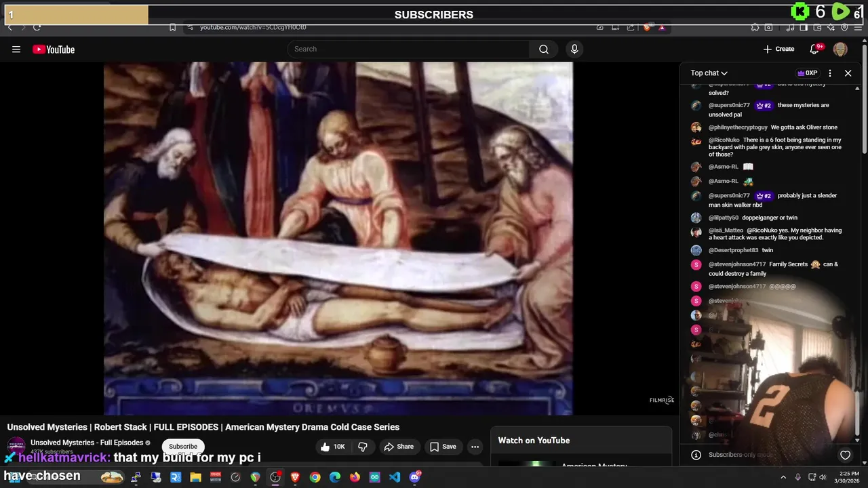Image resolution: width=868 pixels, height=488 pixels.
Task: Open chat more options three-dot menu
Action: point(830,73)
